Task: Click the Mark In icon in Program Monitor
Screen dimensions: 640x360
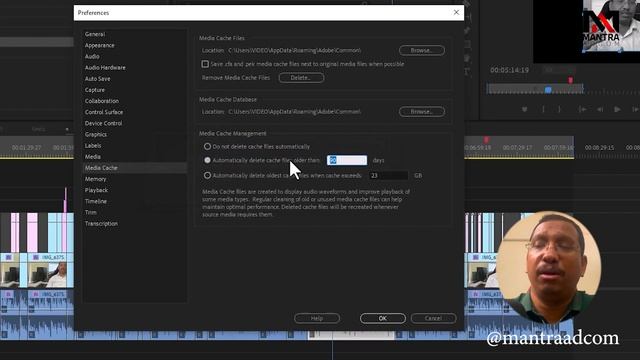Action: [543, 109]
